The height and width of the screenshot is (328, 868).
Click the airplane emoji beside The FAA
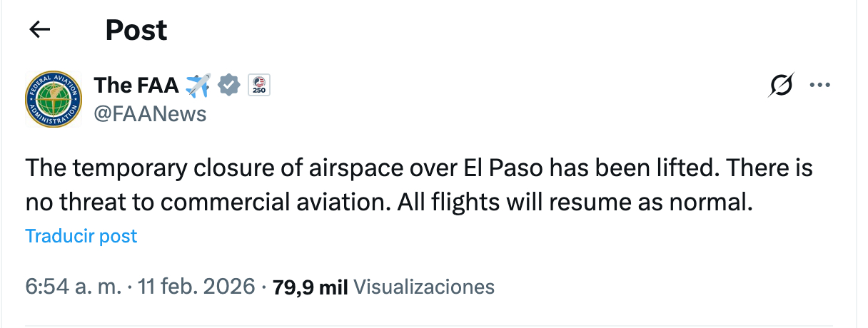(x=198, y=86)
